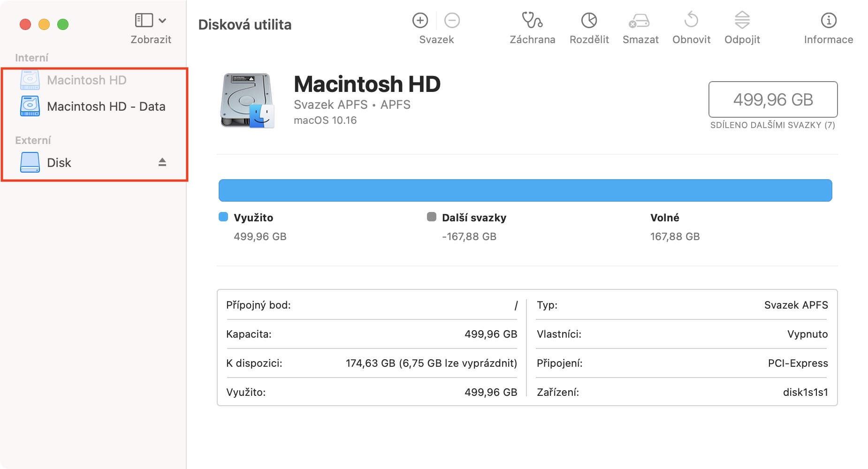Select the external Disk in sidebar

click(59, 163)
